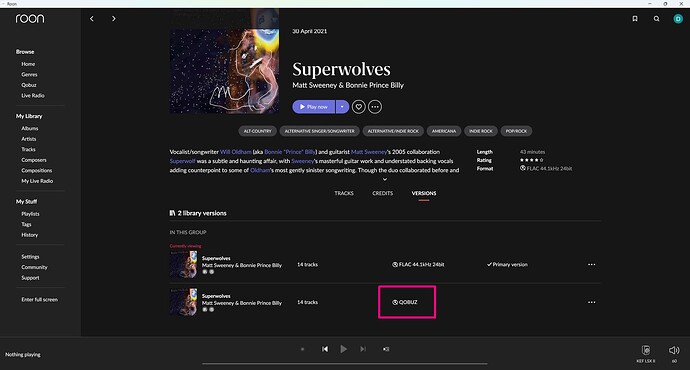
Task: Open the search magnifier icon
Action: pyautogui.click(x=657, y=18)
